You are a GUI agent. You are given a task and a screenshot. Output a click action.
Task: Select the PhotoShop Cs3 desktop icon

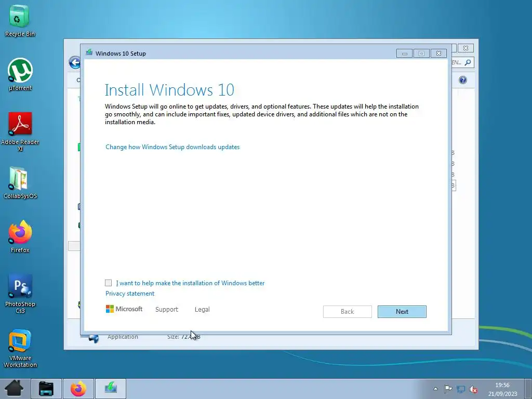tap(20, 294)
